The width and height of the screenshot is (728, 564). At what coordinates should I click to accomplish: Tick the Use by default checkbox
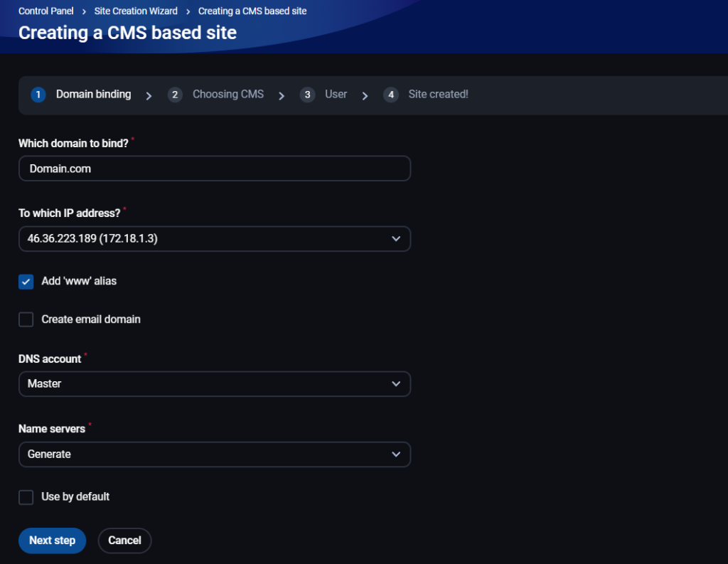(x=26, y=497)
